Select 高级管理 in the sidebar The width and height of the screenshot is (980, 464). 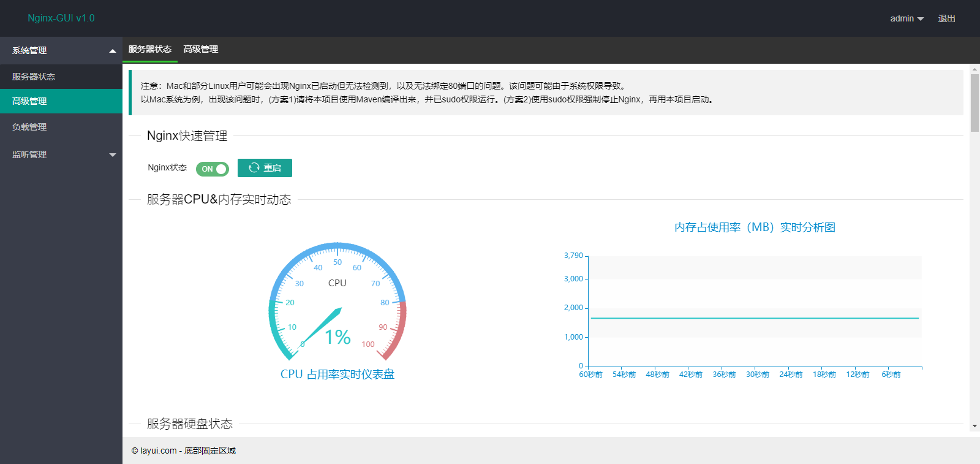pyautogui.click(x=29, y=101)
